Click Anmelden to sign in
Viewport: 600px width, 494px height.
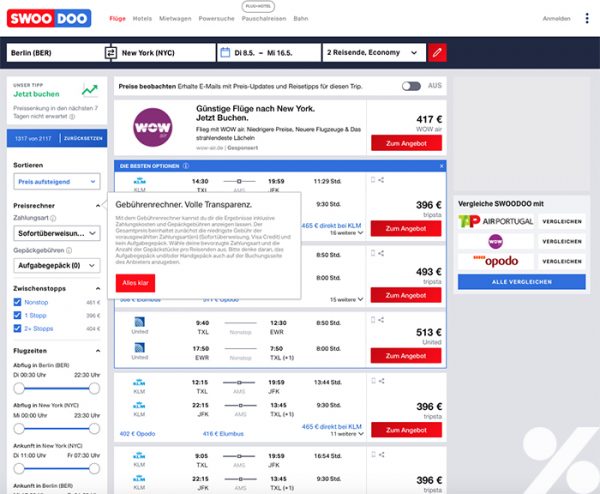point(556,18)
